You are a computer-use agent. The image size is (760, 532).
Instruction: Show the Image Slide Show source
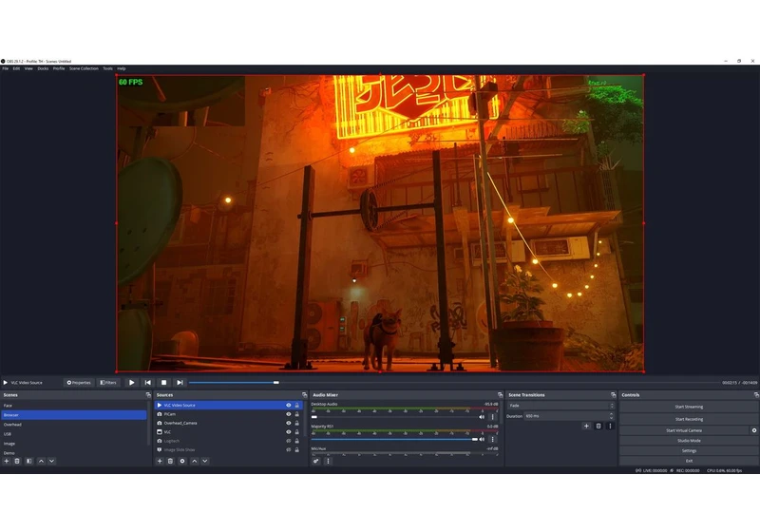(289, 449)
